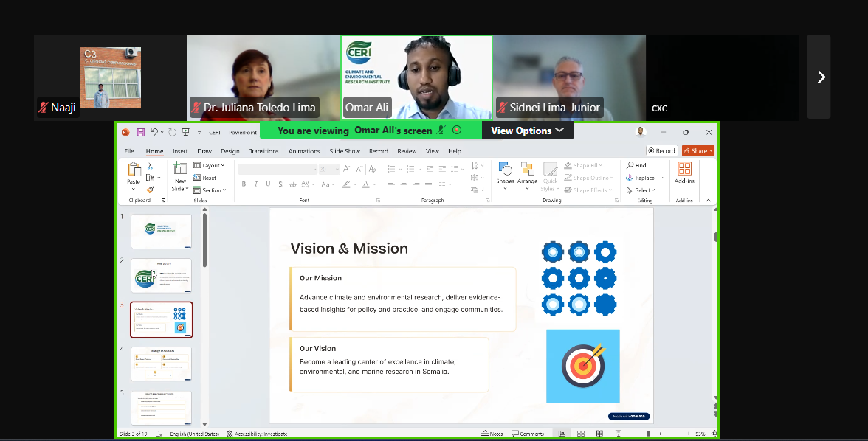Expand the View Options dropdown
Viewport: 868px width, 441px height.
click(x=527, y=131)
